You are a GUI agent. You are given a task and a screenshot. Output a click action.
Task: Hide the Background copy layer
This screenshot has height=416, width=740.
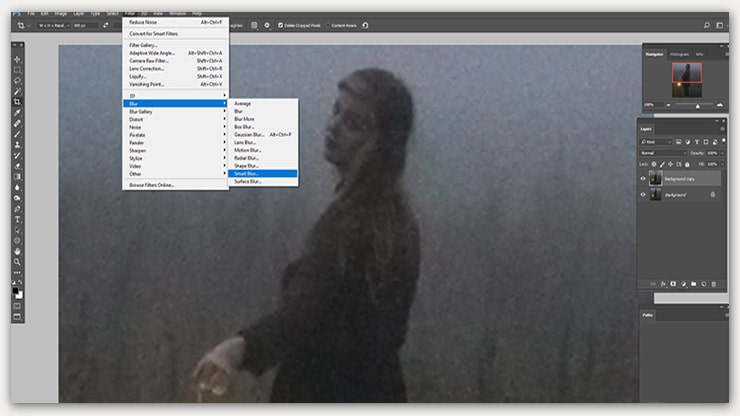pyautogui.click(x=643, y=178)
